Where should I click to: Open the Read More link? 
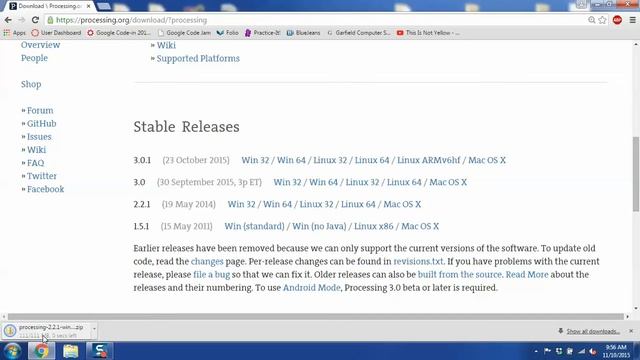click(527, 274)
